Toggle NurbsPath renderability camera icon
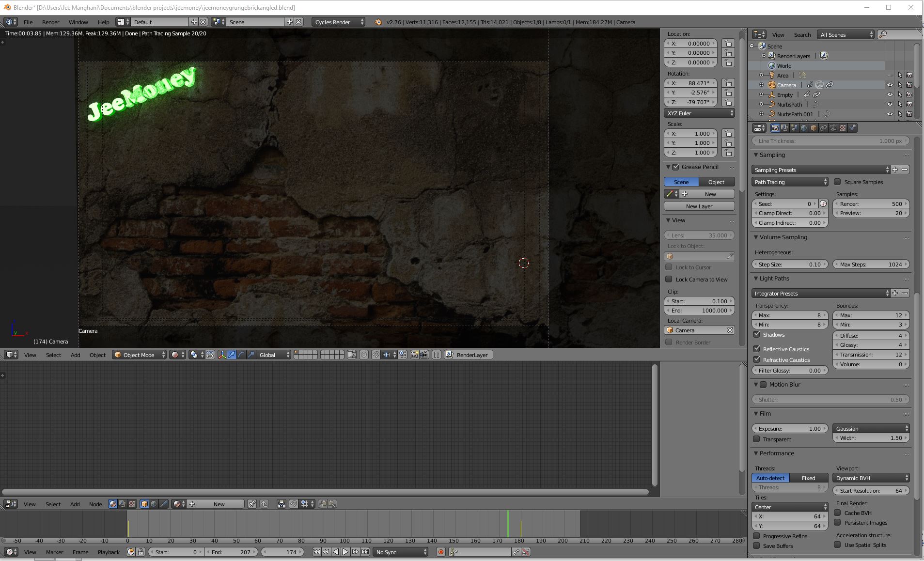Viewport: 924px width, 561px height. click(909, 104)
